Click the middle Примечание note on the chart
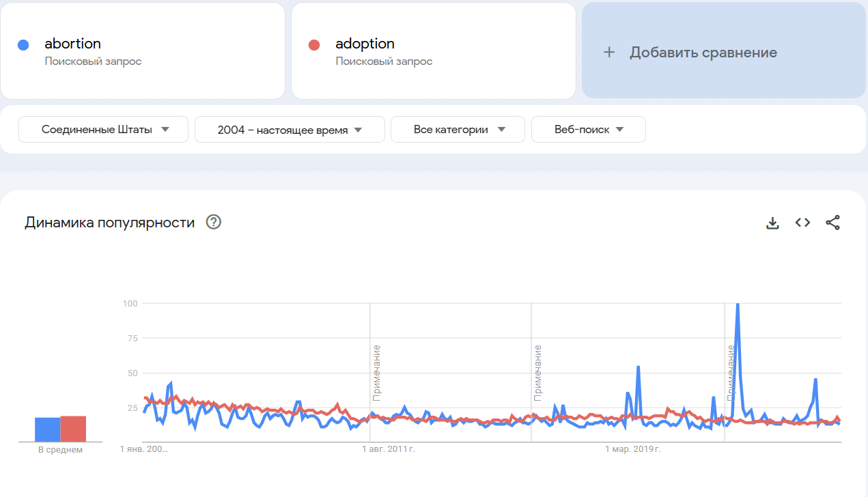This screenshot has width=868, height=497. click(x=537, y=373)
